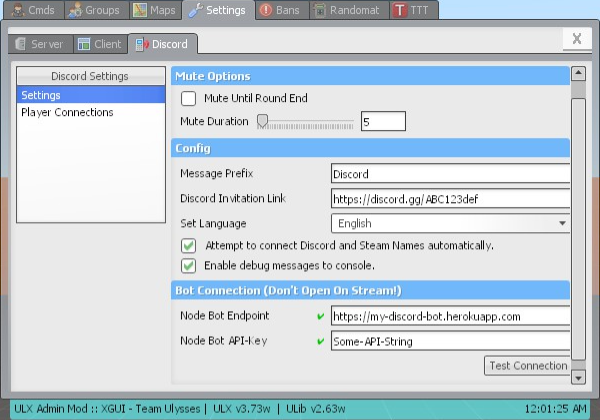Open the Client settings sub-tab
The width and height of the screenshot is (600, 420).
(101, 44)
